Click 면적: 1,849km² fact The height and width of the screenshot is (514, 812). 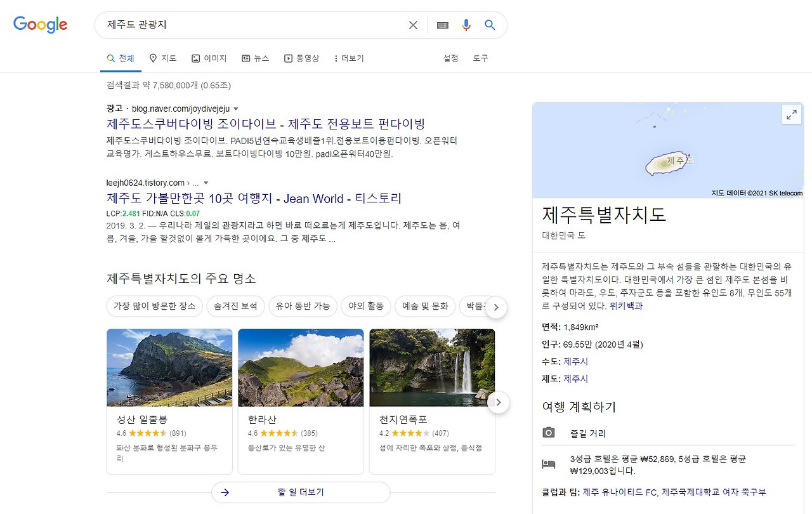coord(571,327)
